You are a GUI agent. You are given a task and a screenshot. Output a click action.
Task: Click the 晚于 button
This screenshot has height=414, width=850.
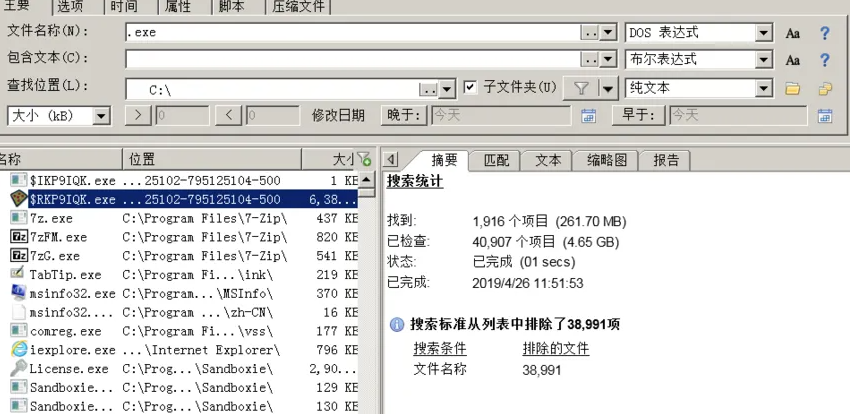pyautogui.click(x=404, y=115)
